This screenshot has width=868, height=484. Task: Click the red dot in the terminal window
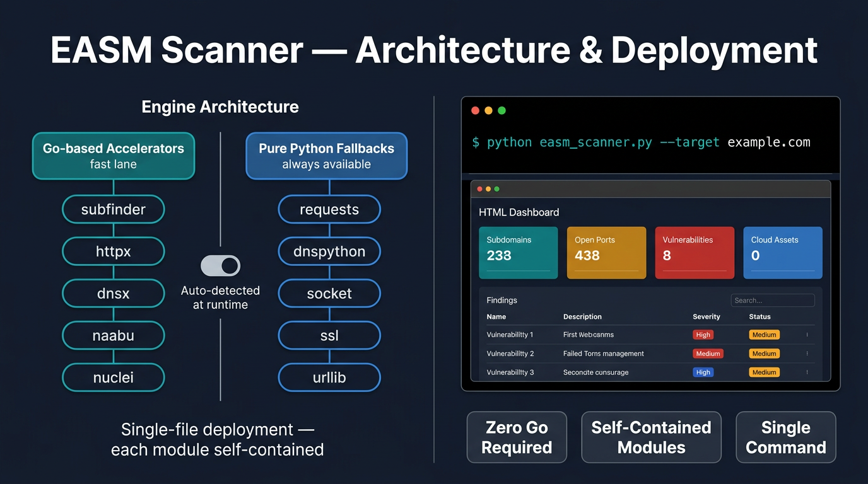click(x=476, y=110)
